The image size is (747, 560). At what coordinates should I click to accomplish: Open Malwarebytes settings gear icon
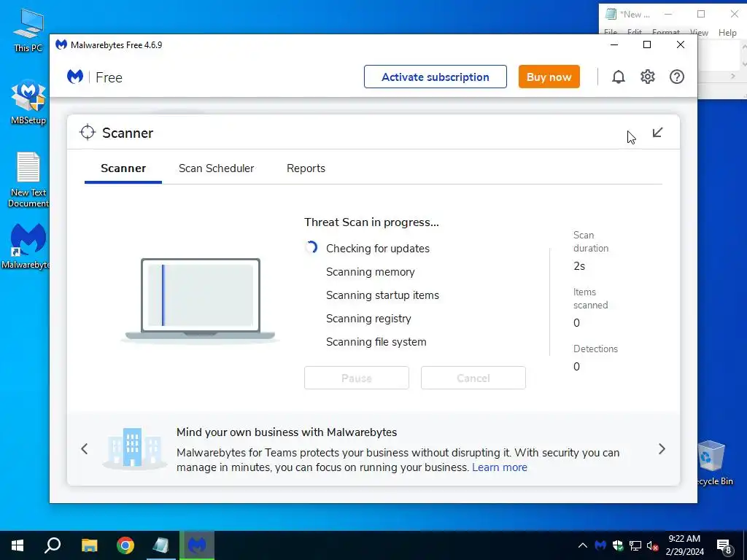(x=648, y=77)
